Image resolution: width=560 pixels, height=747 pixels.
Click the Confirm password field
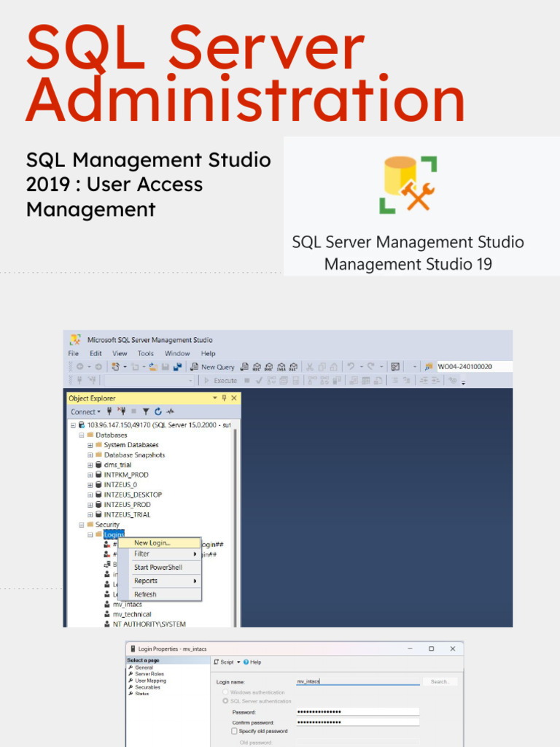click(357, 722)
